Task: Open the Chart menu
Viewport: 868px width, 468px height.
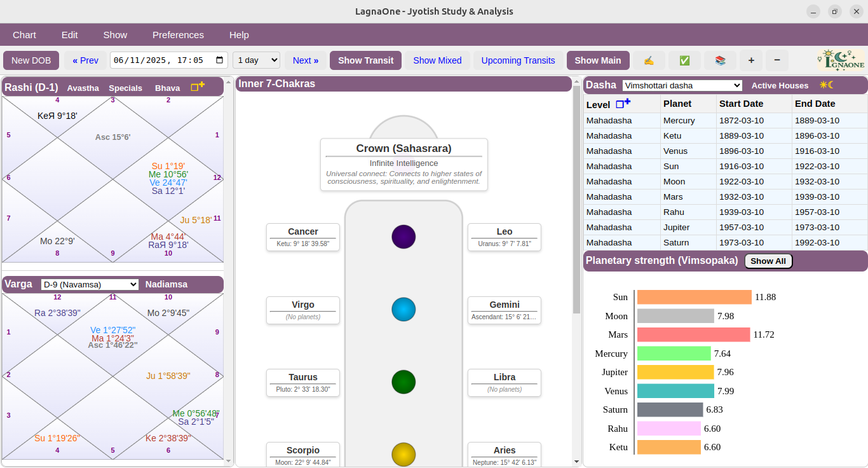Action: coord(25,35)
